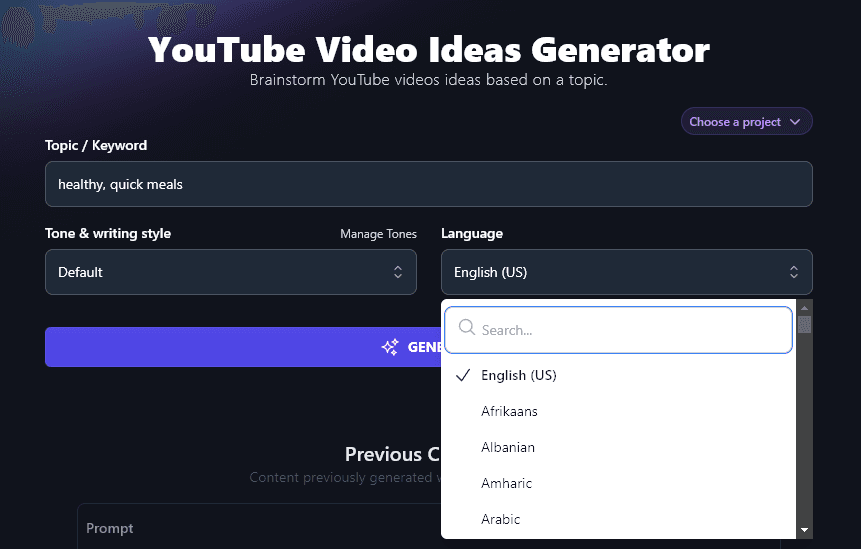Collapse the Language English (US) selector

coord(627,272)
